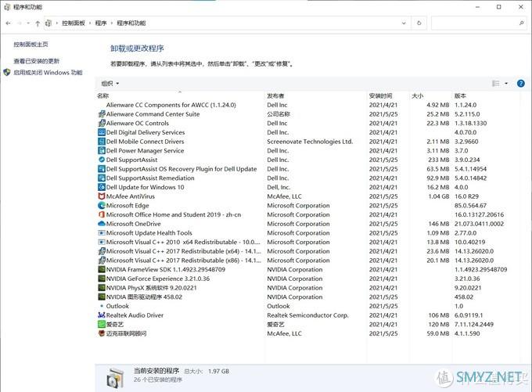
Task: Click version 85.0.564.67 cell
Action: pos(470,206)
